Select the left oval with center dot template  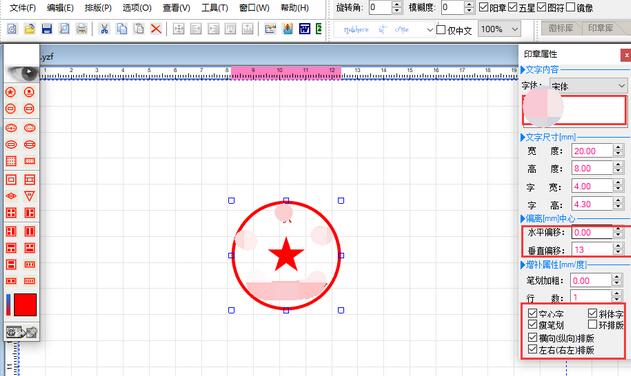[x=11, y=128]
